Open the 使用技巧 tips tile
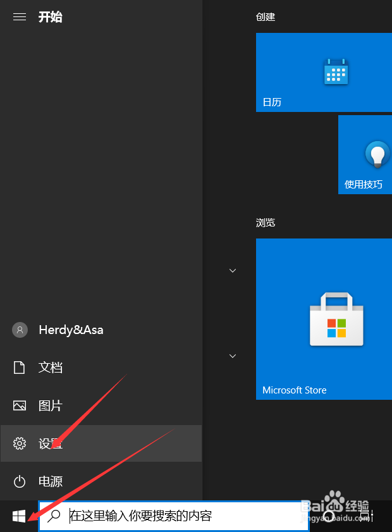392x532 pixels. pos(365,155)
